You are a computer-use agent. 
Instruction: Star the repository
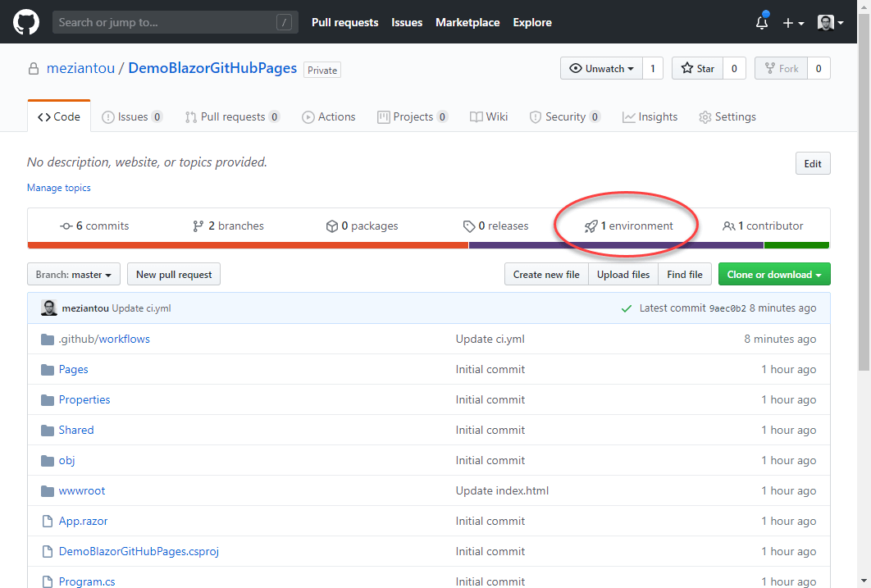click(697, 69)
